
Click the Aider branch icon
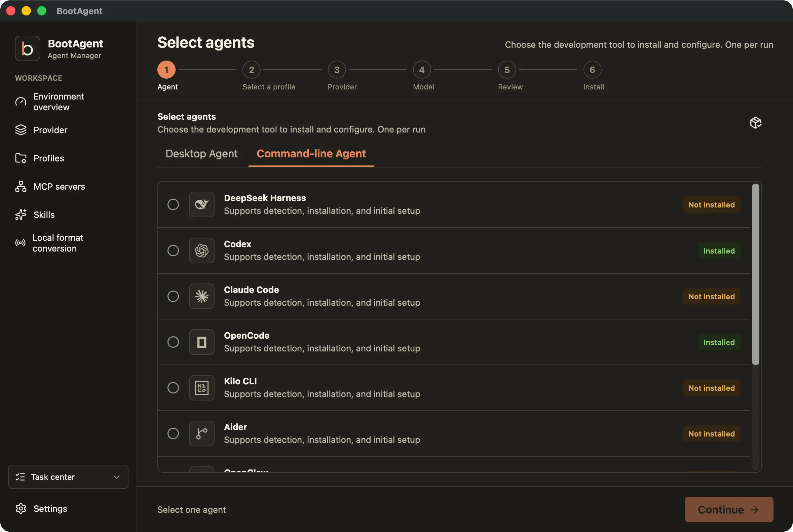point(201,434)
